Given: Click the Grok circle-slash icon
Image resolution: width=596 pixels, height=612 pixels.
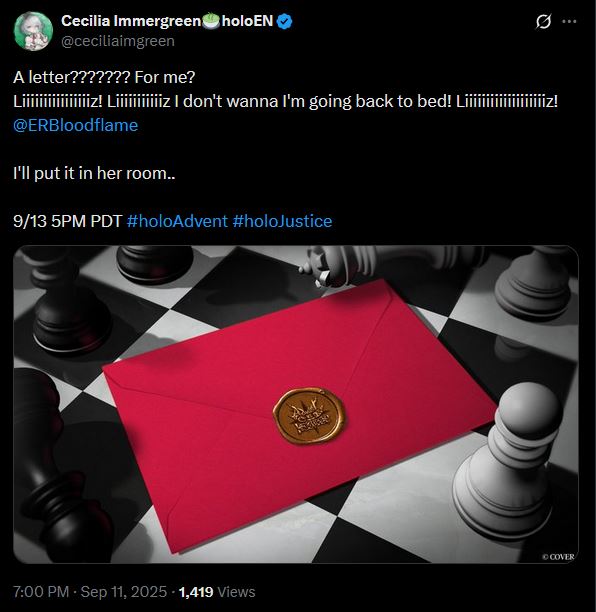Looking at the screenshot, I should [543, 21].
